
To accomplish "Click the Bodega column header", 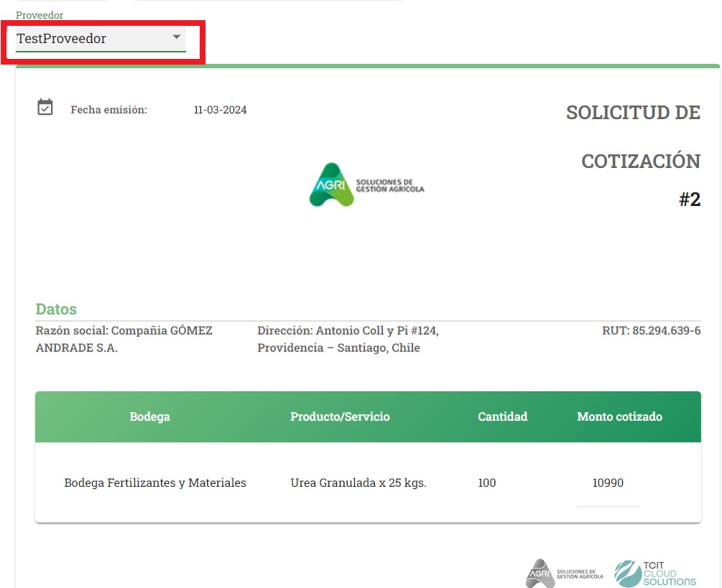I will click(149, 417).
